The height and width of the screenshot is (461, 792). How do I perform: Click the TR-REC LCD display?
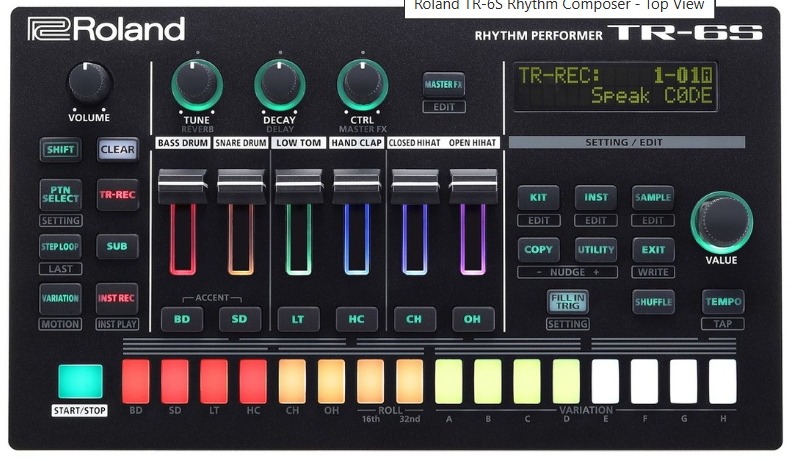pos(615,86)
